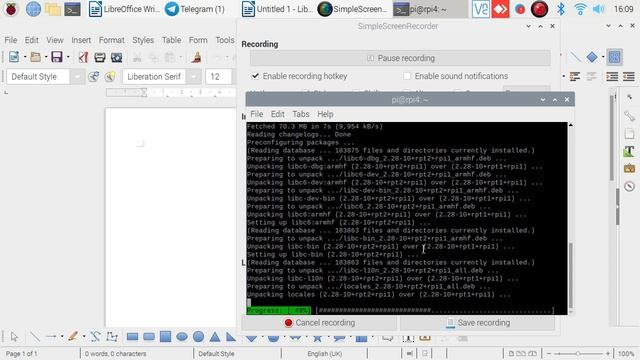Select the Line with arrow drawing tool
640x360 pixels.
coord(51,337)
